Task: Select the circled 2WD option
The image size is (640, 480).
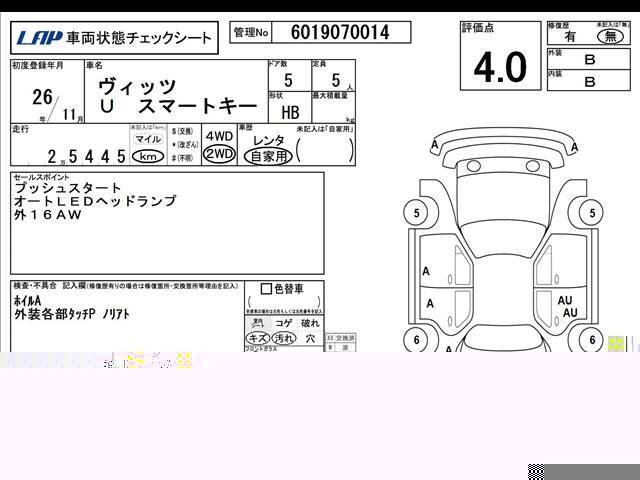Action: [219, 154]
